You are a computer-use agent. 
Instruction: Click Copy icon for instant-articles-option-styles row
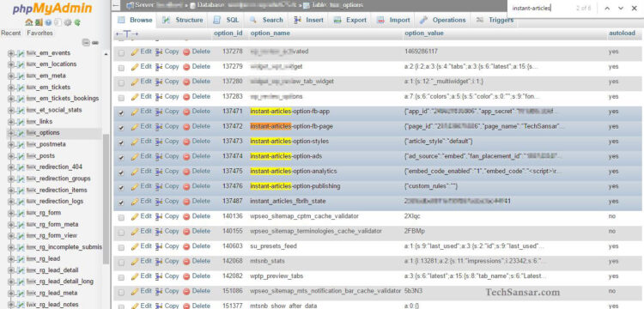pos(159,142)
